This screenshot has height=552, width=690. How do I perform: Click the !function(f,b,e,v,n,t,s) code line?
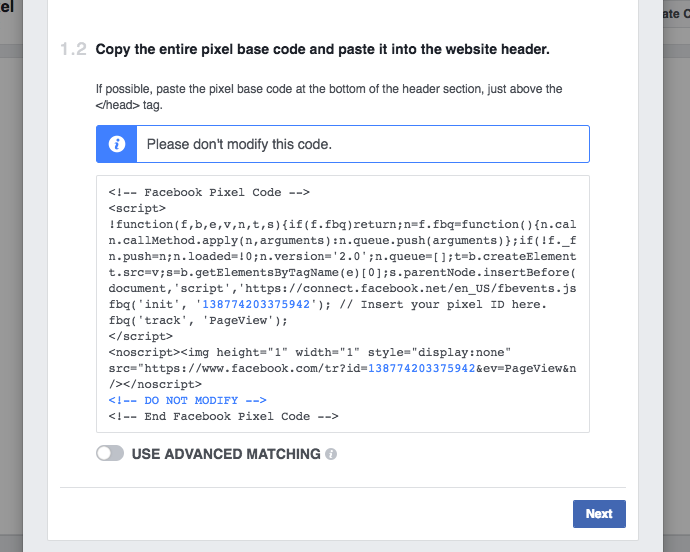pos(342,224)
